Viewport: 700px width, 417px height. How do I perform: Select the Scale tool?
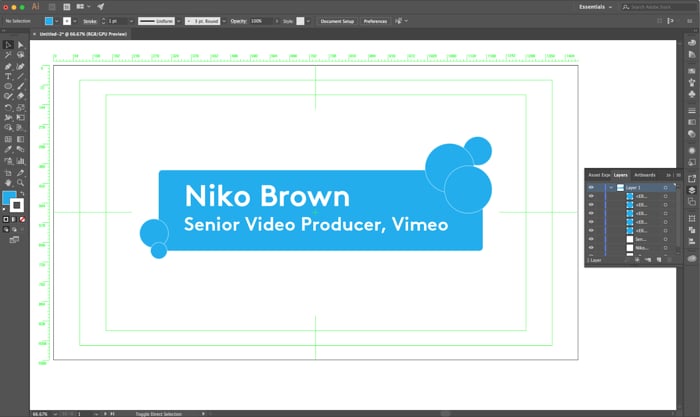coord(21,108)
